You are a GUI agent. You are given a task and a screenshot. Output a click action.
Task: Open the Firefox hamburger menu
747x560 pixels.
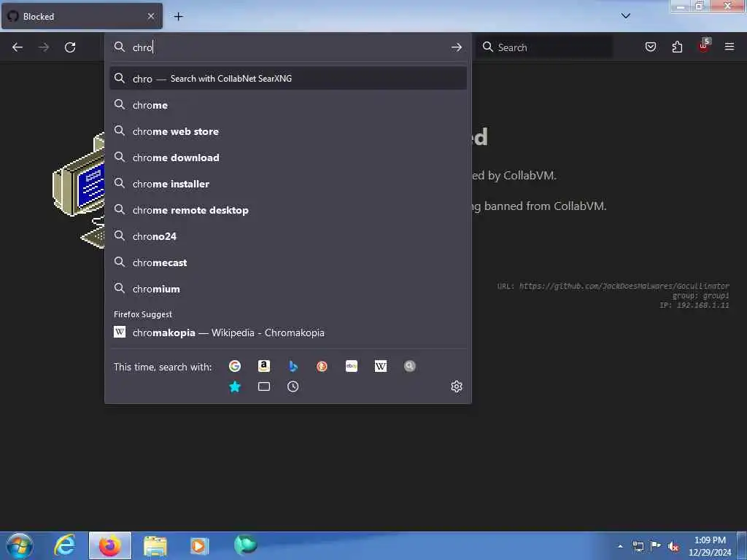coord(729,47)
